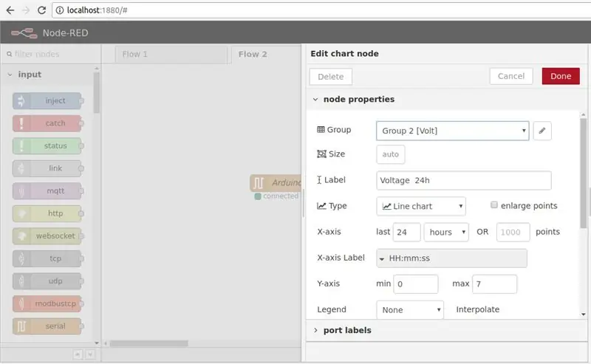Select the http node in palette
The image size is (591, 364).
click(x=47, y=213)
